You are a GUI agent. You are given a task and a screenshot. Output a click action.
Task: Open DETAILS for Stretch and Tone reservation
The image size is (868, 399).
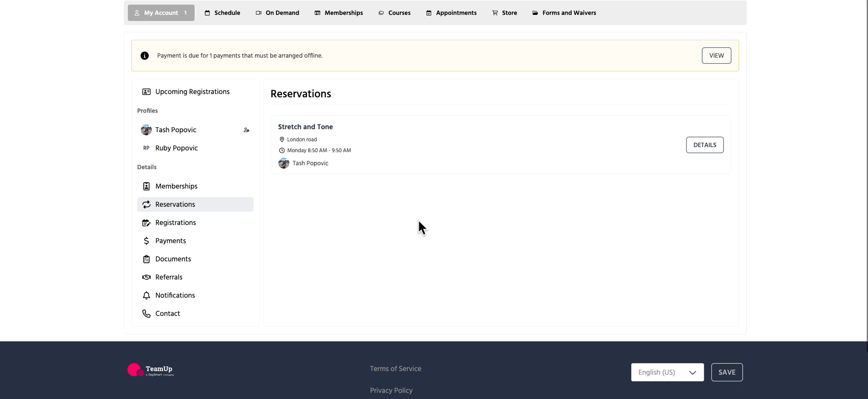point(704,145)
